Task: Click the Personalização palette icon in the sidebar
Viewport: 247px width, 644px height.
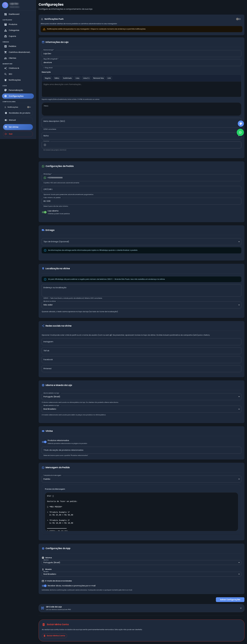Action: (6, 90)
